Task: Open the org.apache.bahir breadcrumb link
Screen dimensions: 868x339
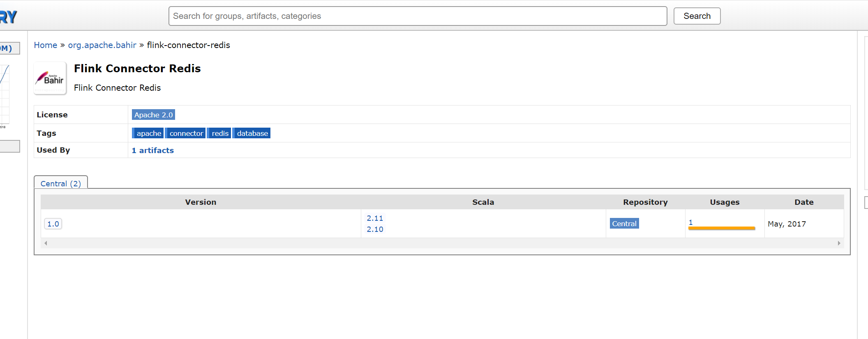Action: click(x=102, y=45)
